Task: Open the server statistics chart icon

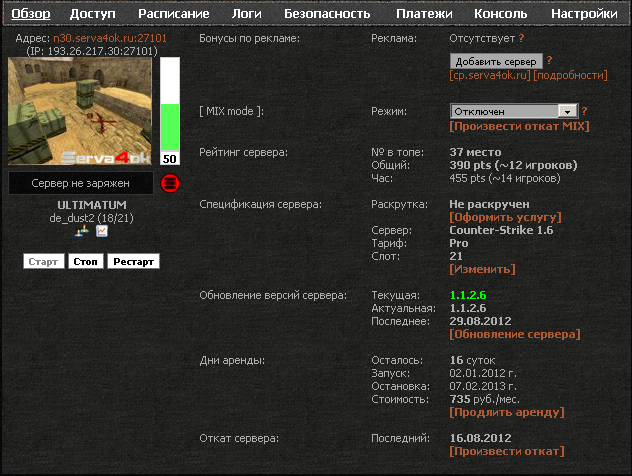Action: point(102,231)
